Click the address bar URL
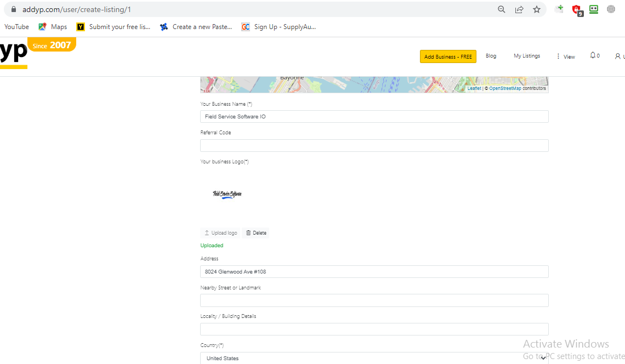The image size is (625, 364). [x=77, y=9]
